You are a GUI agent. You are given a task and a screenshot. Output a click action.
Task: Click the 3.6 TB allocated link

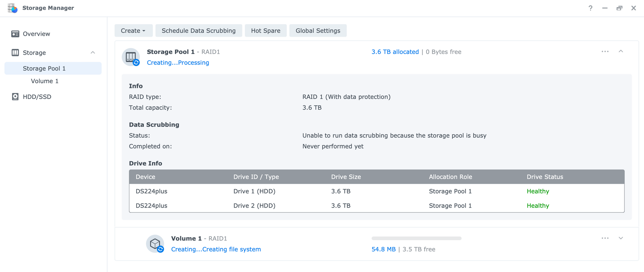click(395, 52)
